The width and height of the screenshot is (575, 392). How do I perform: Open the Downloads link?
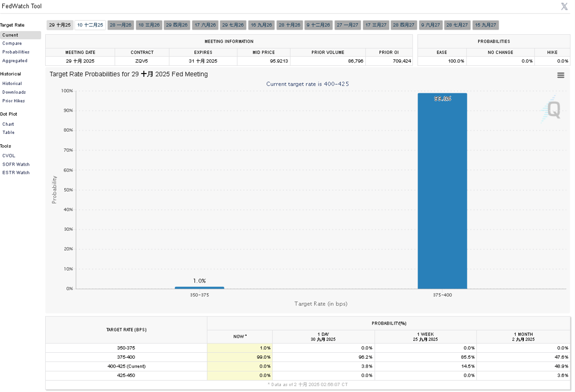coord(14,93)
